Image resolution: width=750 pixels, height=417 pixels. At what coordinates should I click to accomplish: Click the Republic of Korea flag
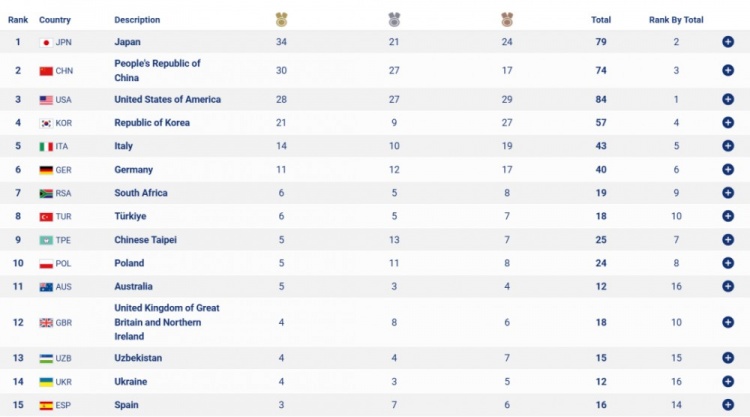pos(45,123)
